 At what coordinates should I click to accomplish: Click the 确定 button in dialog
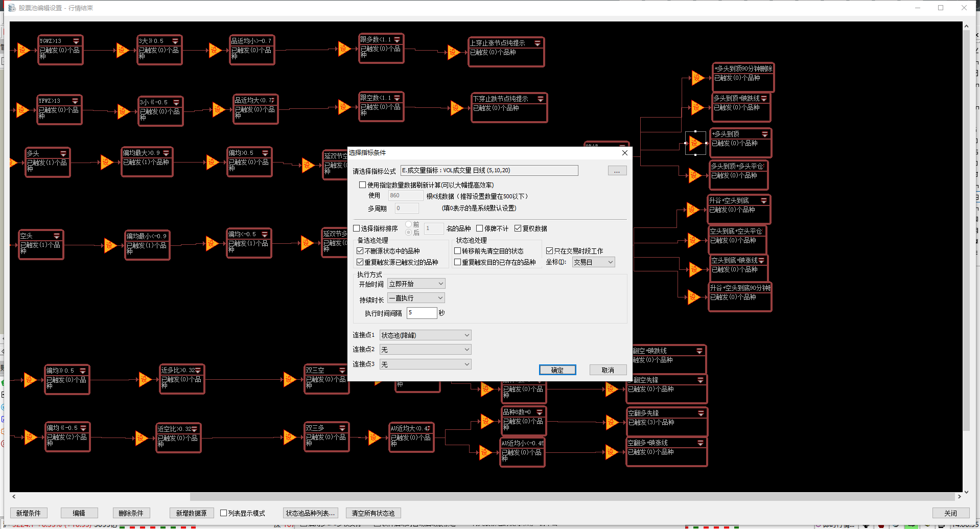pos(557,370)
